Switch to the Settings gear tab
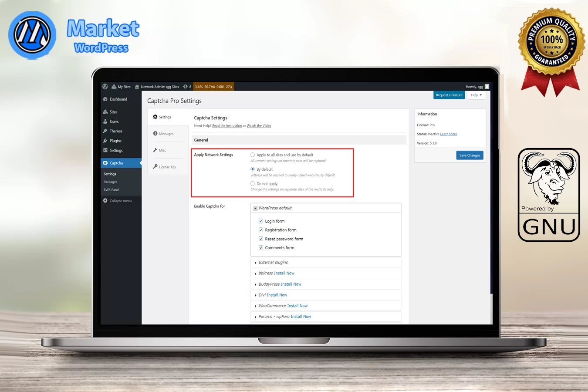The height and width of the screenshot is (392, 588). 168,117
